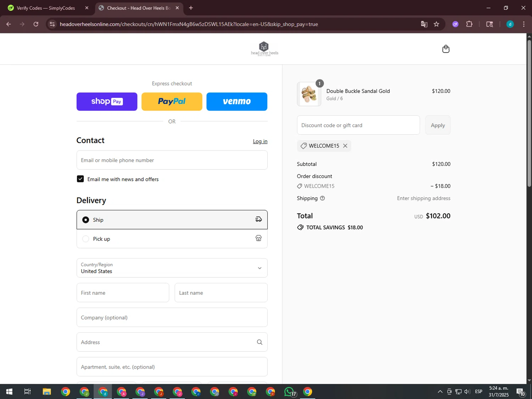Click the browser address bar URL
Viewport: 532px width, 399px height.
[x=189, y=24]
